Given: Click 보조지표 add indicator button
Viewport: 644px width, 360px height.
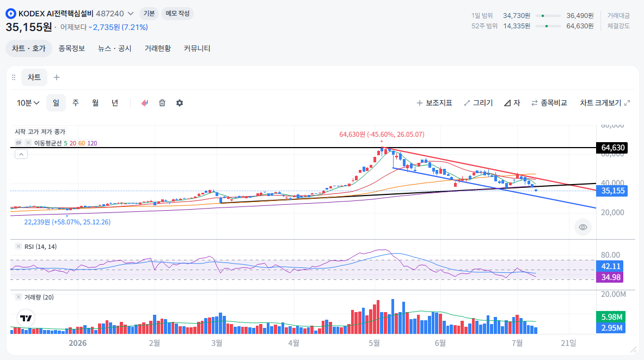Looking at the screenshot, I should coord(434,103).
